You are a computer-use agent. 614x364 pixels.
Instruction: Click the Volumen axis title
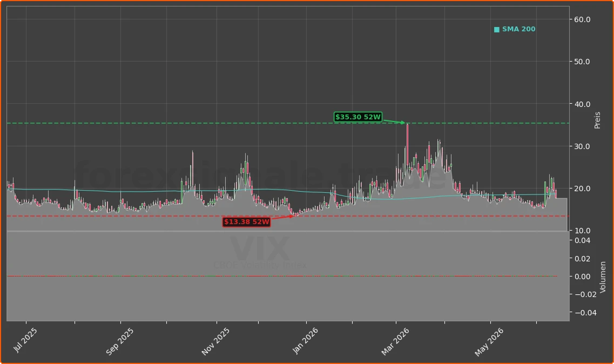603,277
